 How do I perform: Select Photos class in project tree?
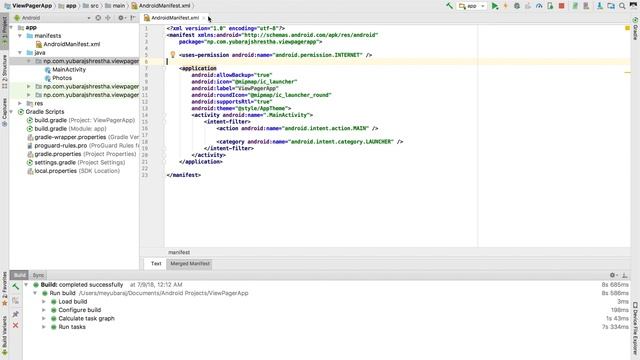pyautogui.click(x=62, y=78)
